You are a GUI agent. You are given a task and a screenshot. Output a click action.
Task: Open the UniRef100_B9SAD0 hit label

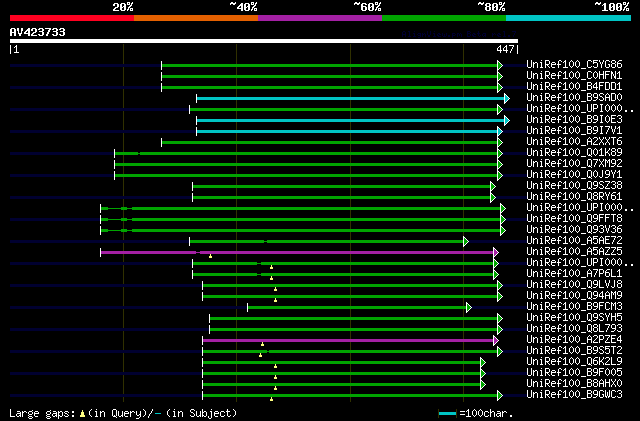click(574, 97)
